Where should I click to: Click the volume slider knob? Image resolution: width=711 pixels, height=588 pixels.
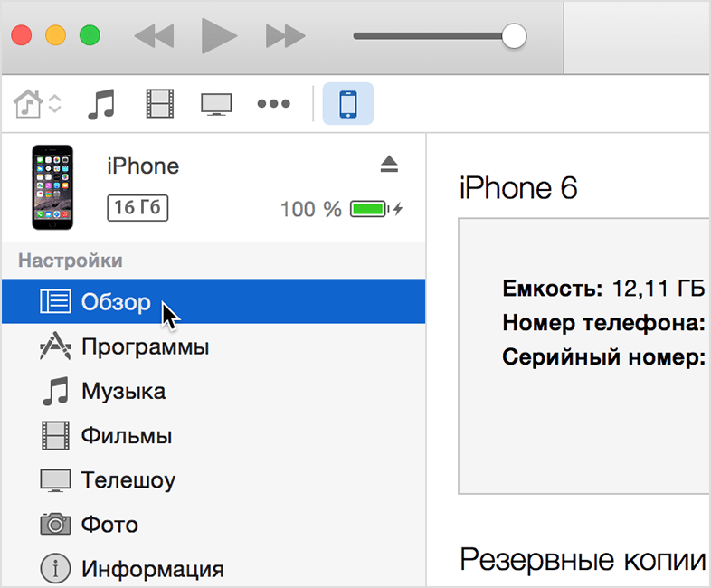(x=514, y=36)
